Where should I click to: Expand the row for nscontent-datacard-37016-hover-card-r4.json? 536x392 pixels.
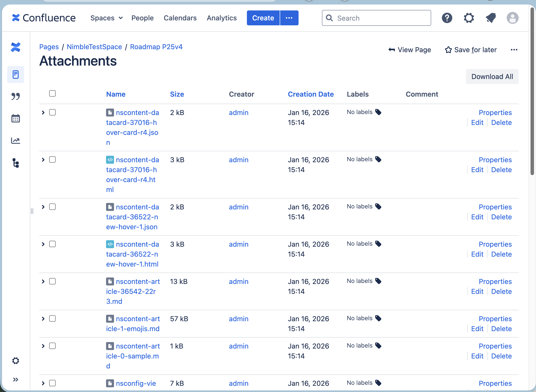click(43, 112)
